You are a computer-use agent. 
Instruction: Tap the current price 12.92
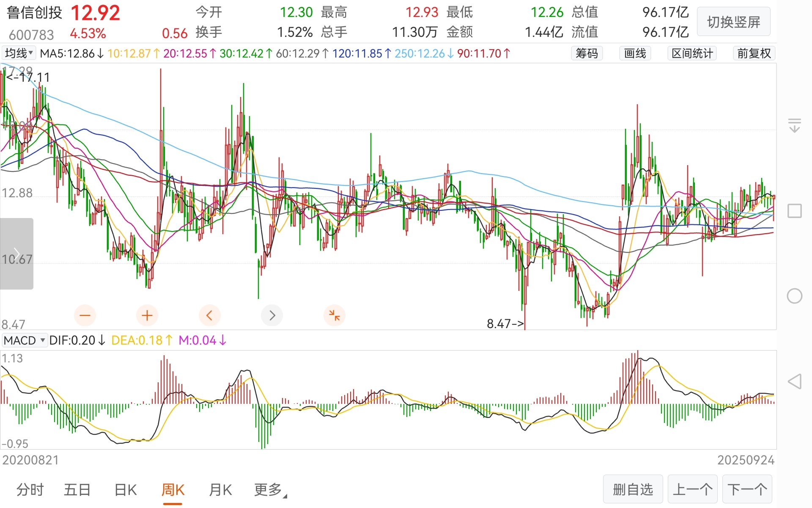point(95,13)
